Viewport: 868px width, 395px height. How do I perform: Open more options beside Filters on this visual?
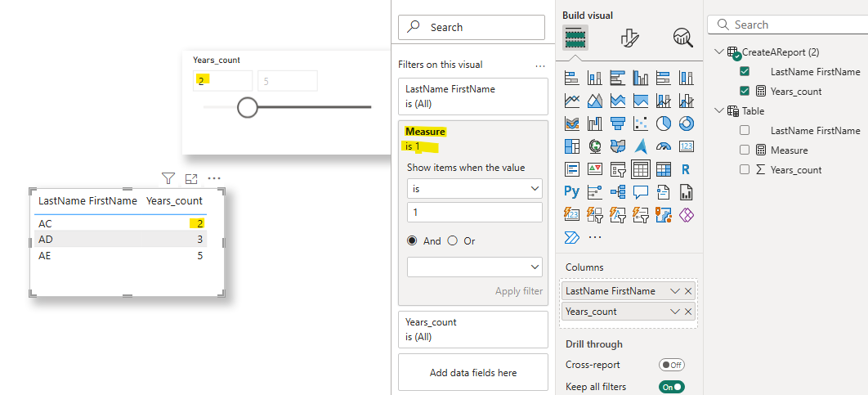coord(540,65)
